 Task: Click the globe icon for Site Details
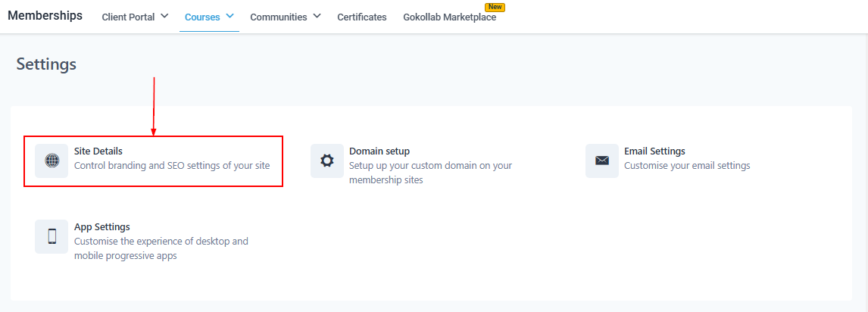52,161
